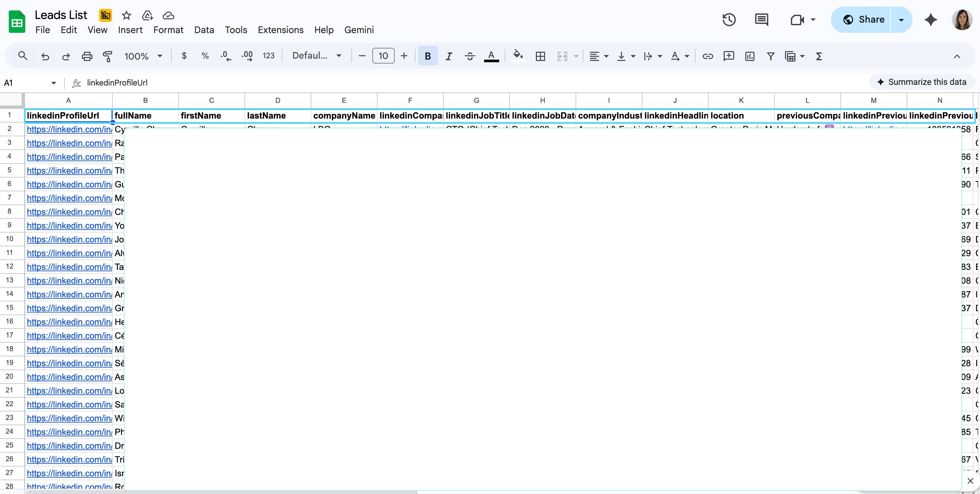Close the panel with the X button

[x=970, y=481]
